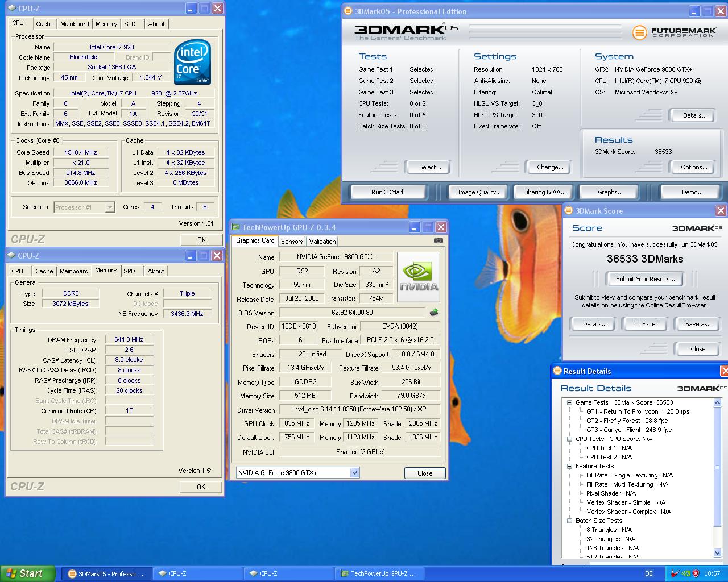The height and width of the screenshot is (582, 728).
Task: Click the Filtering & AA button
Action: pos(544,192)
